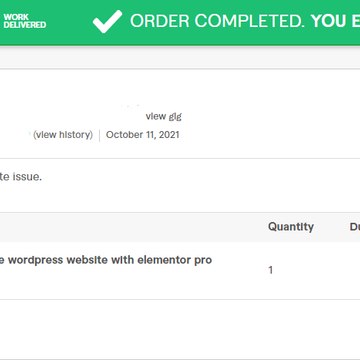This screenshot has height=360, width=360.
Task: Click the "ORDER COMPLETED." banner text
Action: (x=217, y=21)
